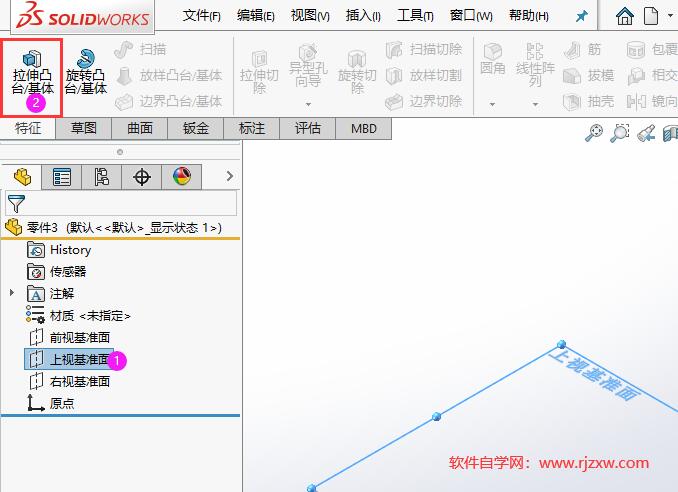Switch to the 草图 tab

click(x=83, y=128)
